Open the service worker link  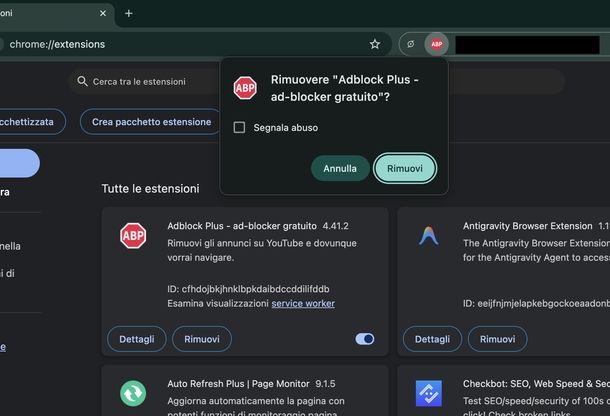tap(303, 303)
